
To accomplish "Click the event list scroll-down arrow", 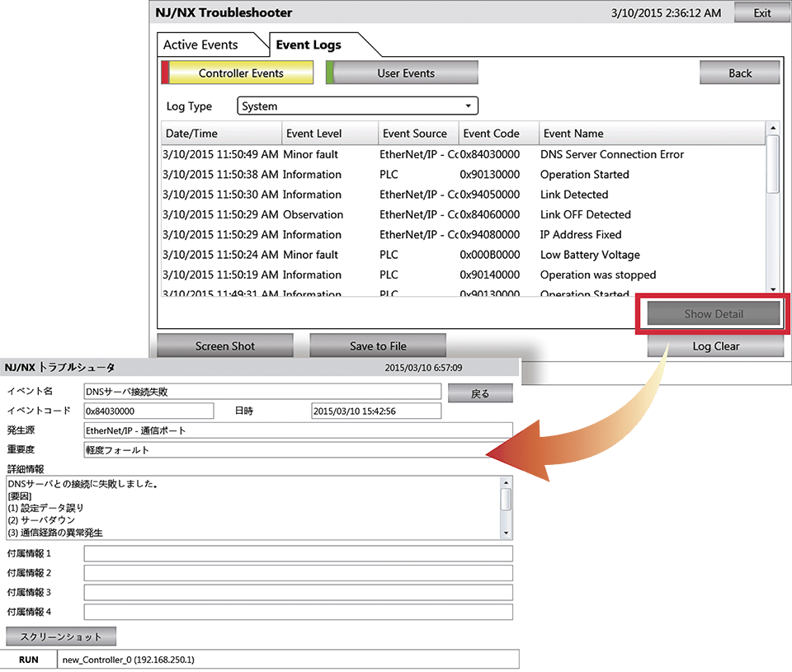I will pyautogui.click(x=773, y=289).
